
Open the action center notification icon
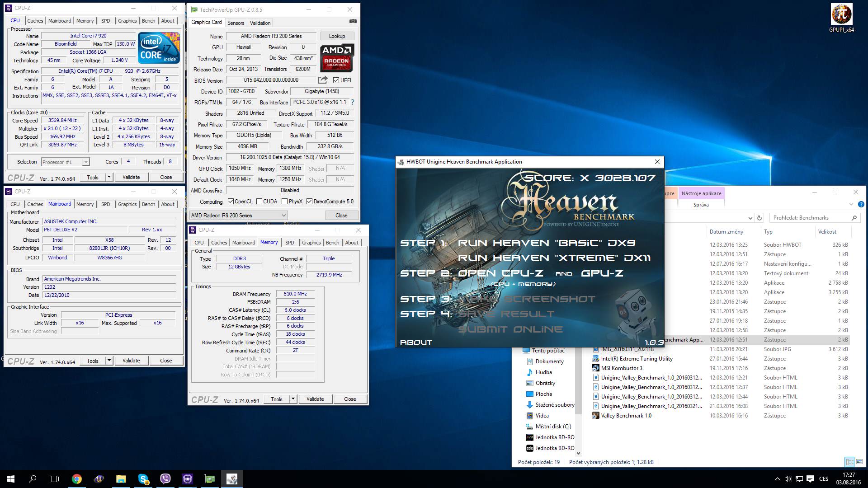coord(810,479)
